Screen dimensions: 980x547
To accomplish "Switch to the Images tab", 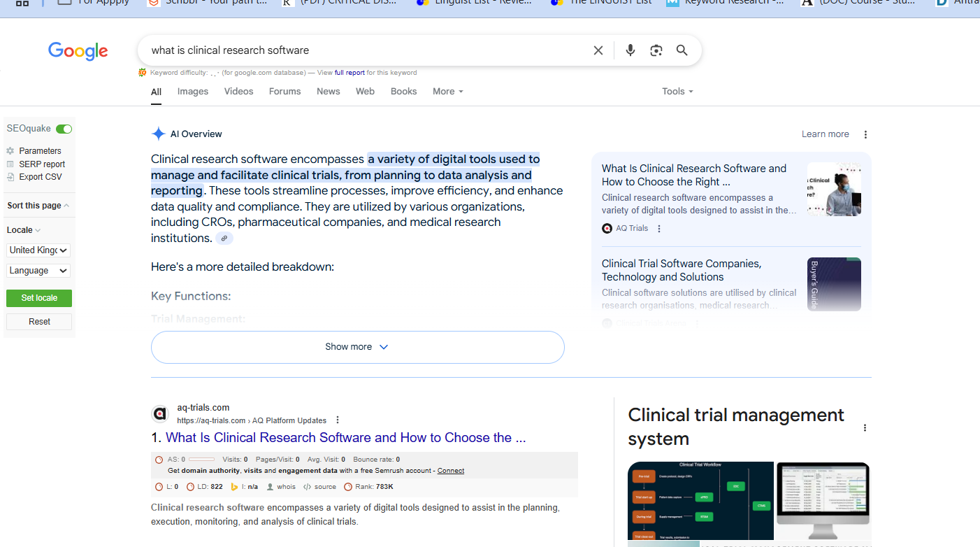I will click(193, 92).
